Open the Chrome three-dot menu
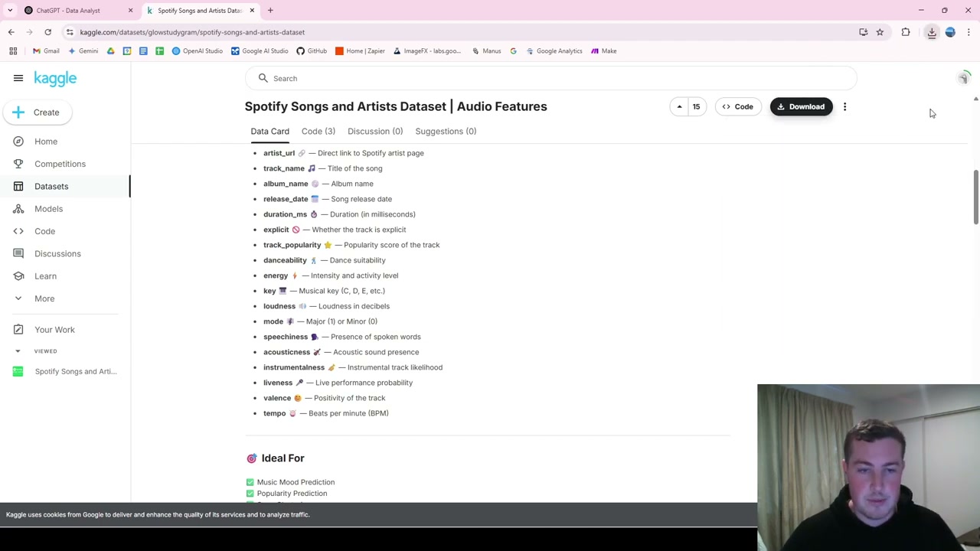Image resolution: width=980 pixels, height=551 pixels. pyautogui.click(x=969, y=32)
